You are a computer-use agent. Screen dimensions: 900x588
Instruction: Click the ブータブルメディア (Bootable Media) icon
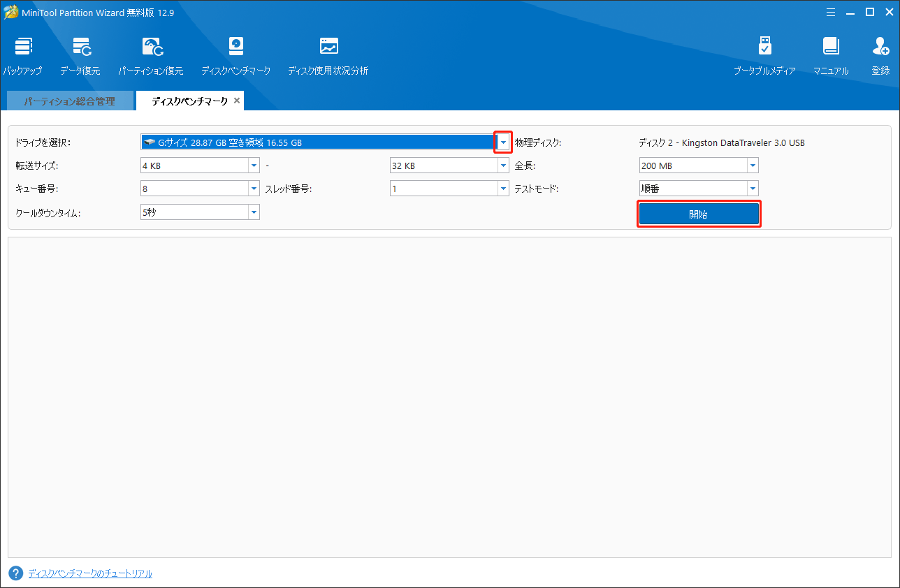764,47
